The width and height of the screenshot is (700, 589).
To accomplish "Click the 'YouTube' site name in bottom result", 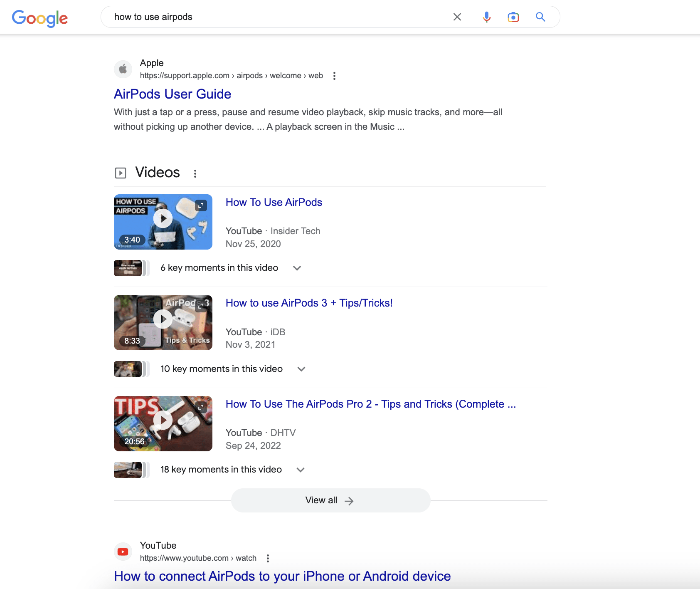I will tap(158, 546).
